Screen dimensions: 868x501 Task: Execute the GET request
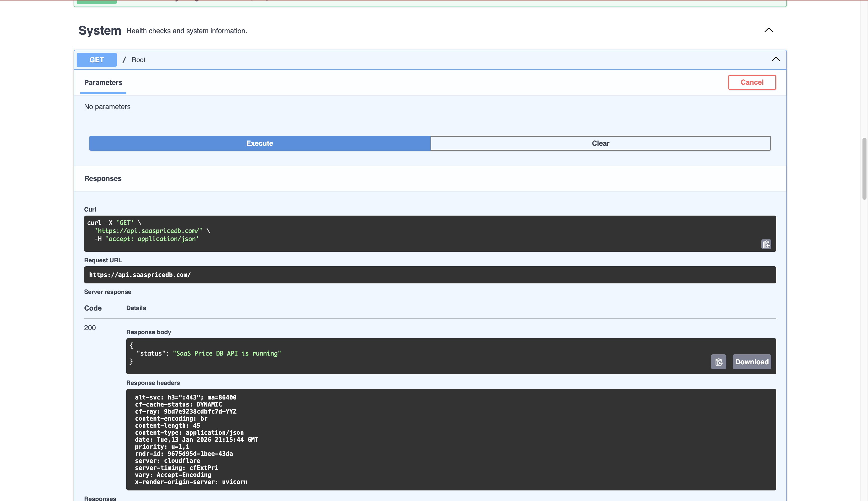point(259,143)
